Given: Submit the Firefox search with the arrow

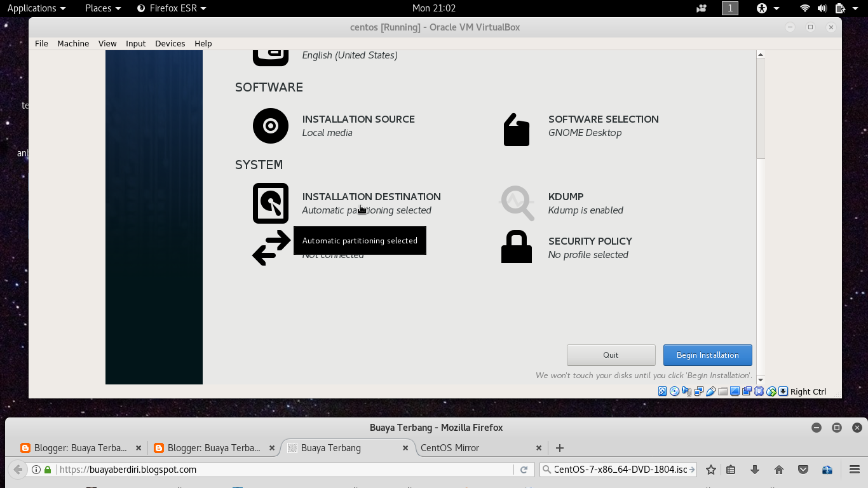Looking at the screenshot, I should point(692,470).
